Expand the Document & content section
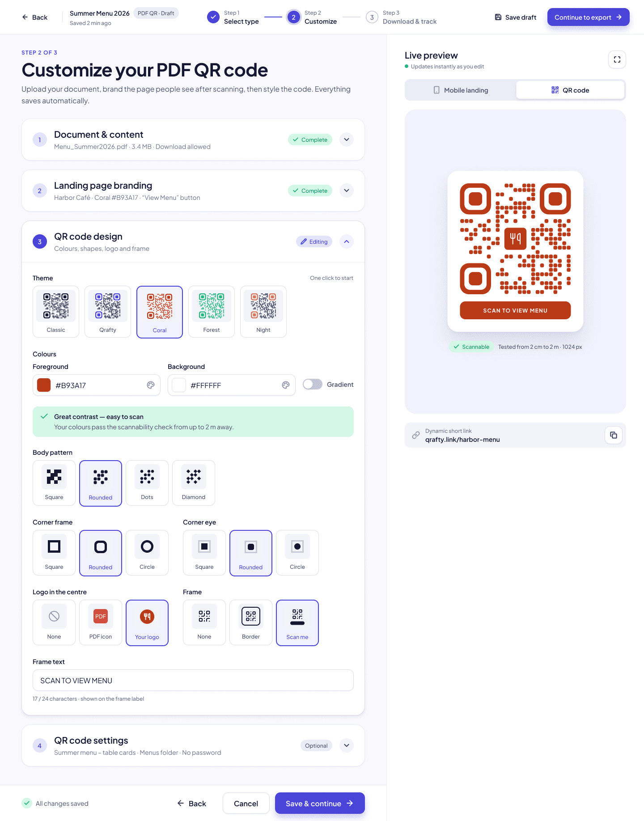Screen dimensions: 644x821 tap(347, 140)
